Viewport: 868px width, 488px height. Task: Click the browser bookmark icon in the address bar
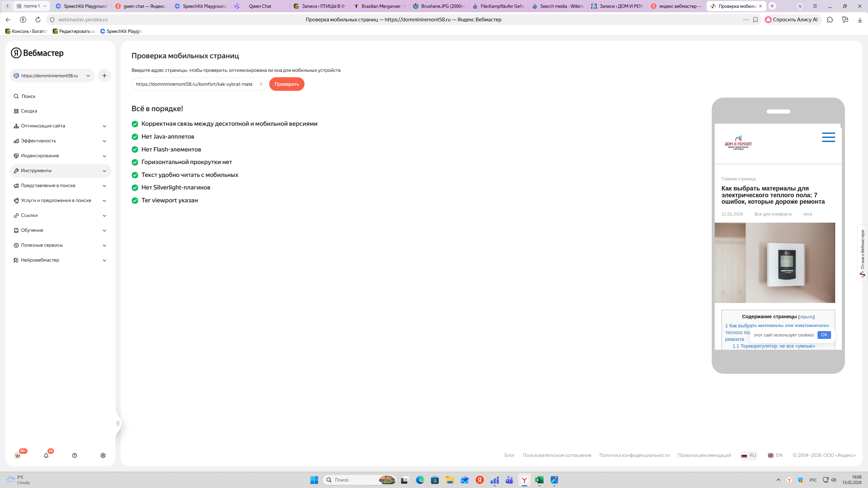point(755,20)
